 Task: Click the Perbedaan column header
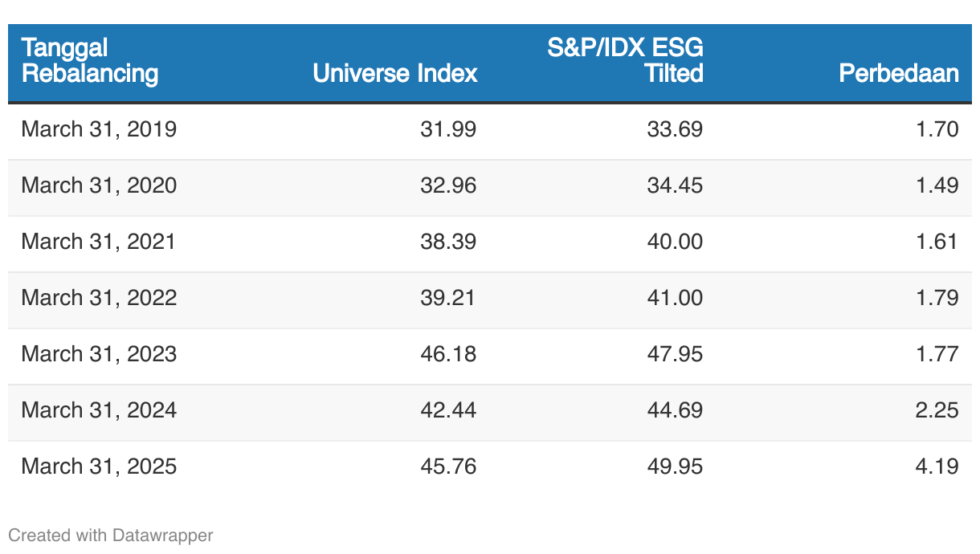pos(898,74)
